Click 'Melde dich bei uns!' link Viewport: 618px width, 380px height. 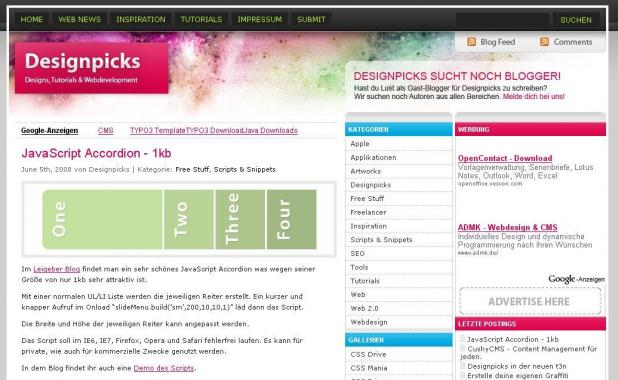click(534, 97)
